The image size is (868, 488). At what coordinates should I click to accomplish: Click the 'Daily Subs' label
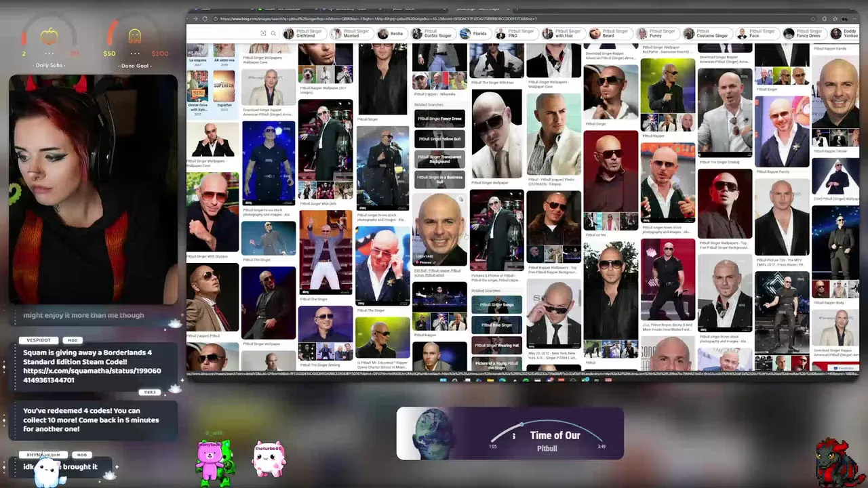click(51, 66)
